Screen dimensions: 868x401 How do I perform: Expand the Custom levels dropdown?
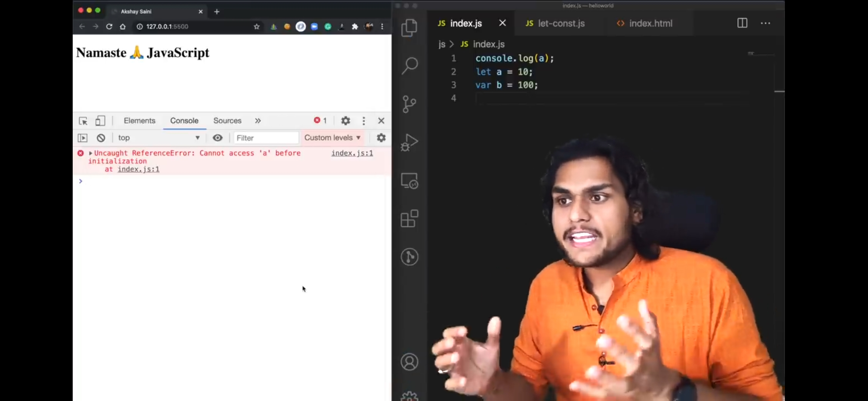[x=332, y=138]
